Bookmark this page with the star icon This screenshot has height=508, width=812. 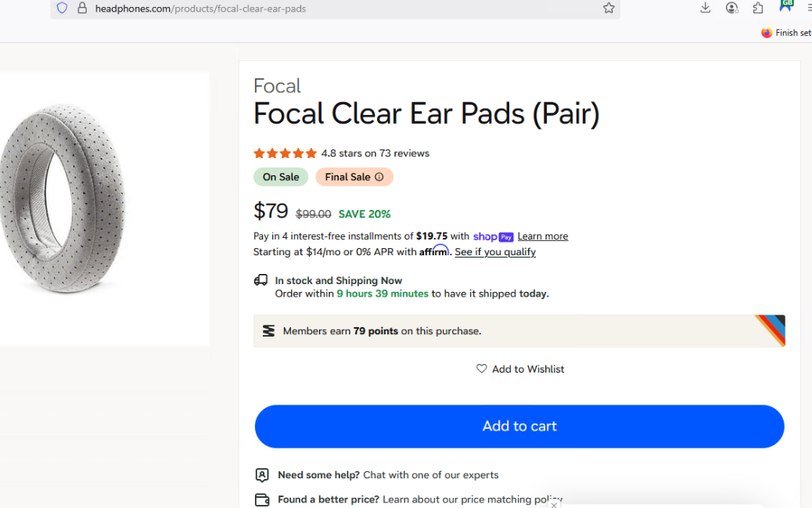[609, 8]
